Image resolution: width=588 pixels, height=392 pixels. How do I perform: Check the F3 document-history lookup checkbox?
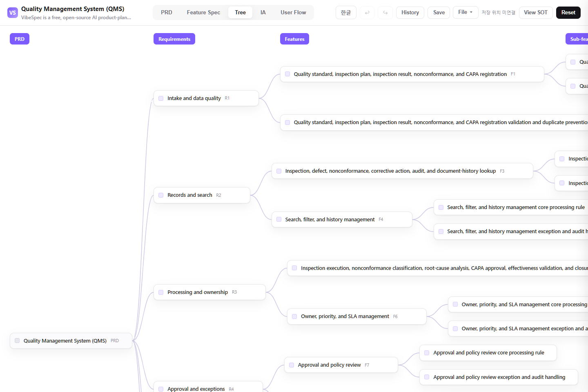pyautogui.click(x=279, y=171)
